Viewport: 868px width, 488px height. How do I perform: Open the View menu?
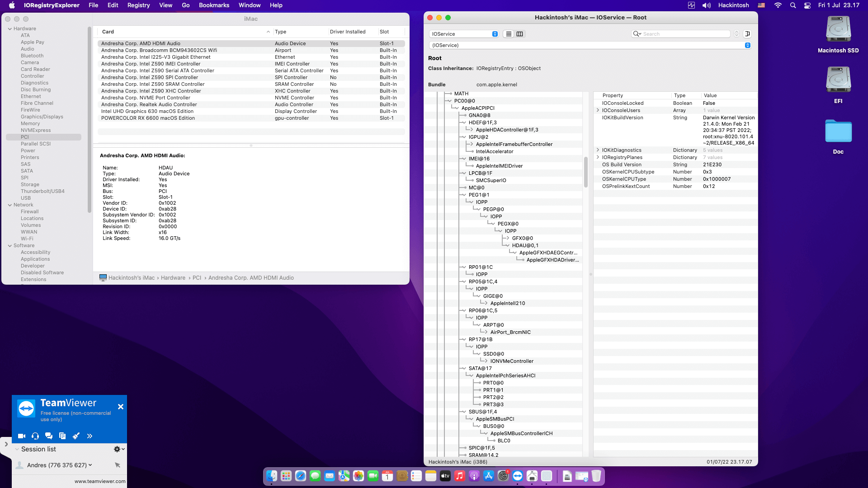[165, 5]
